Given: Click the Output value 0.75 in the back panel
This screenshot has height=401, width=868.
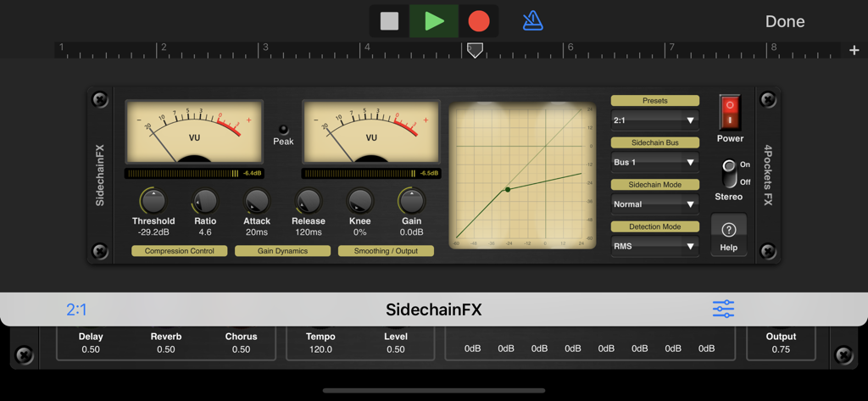Looking at the screenshot, I should point(781,349).
